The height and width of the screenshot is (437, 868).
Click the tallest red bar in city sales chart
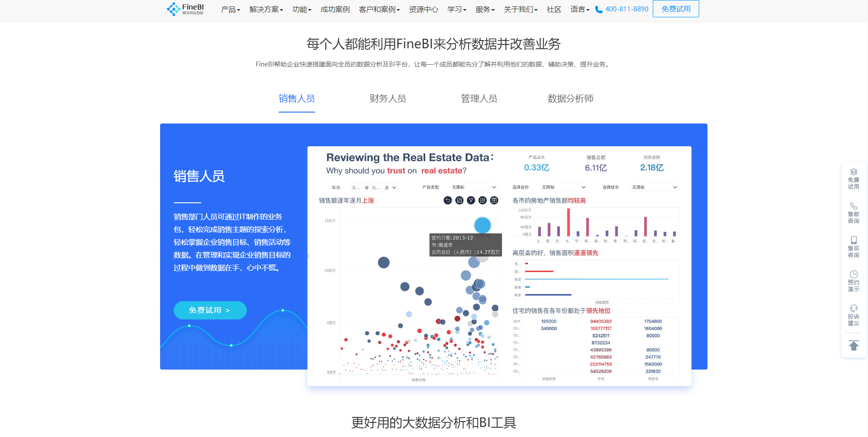coord(568,222)
